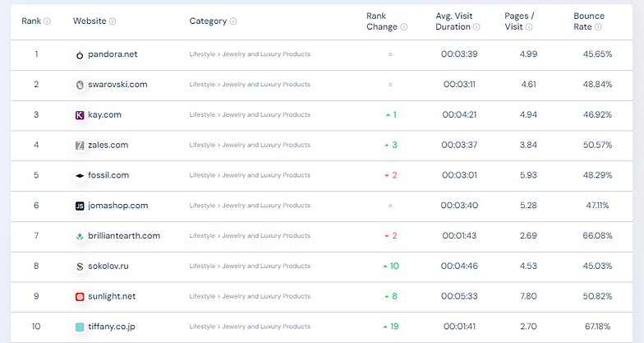Click the unchanged rank symbol for jomashop.com
Image resolution: width=644 pixels, height=343 pixels.
390,206
